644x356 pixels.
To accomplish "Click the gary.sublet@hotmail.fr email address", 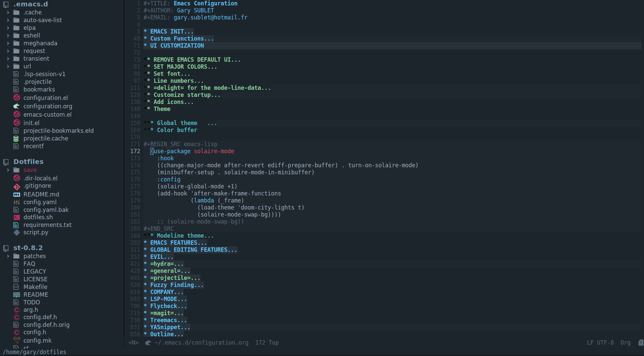I will click(210, 17).
